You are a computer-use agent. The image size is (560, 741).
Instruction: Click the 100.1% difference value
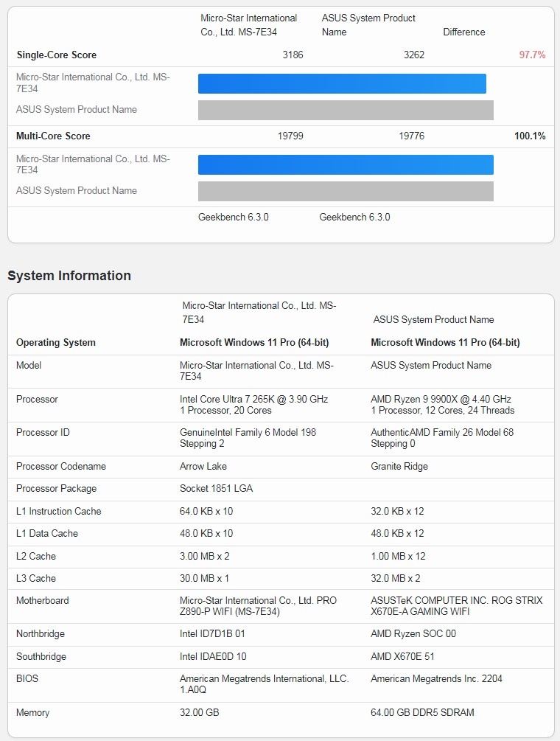pos(530,136)
